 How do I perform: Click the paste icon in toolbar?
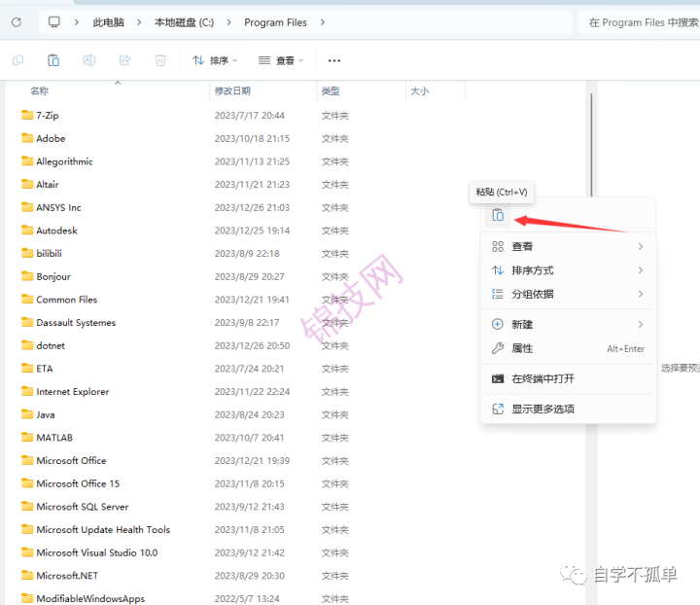pyautogui.click(x=53, y=60)
